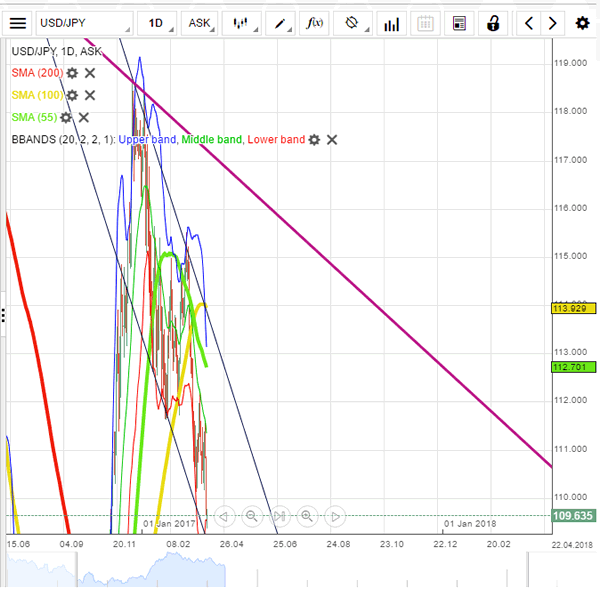Navigate to next chart with right arrow

[553, 23]
